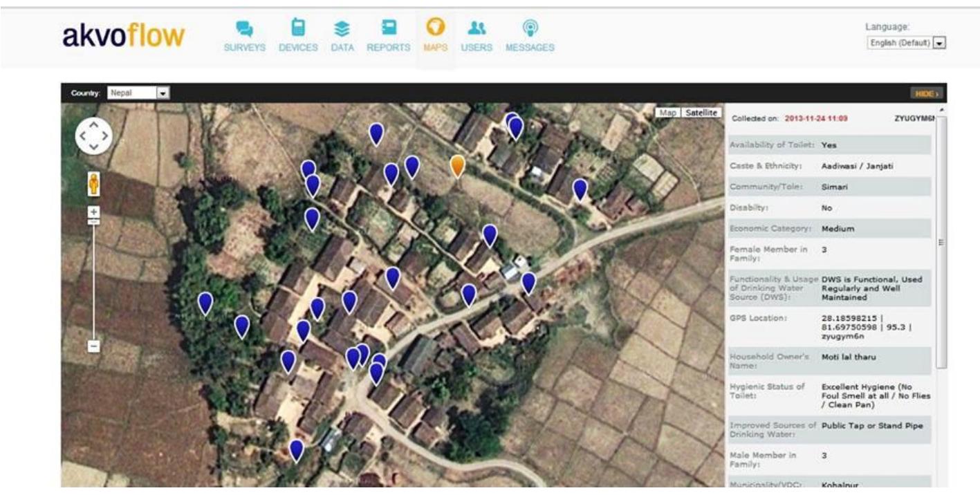
Task: Select the orange highlighted map marker
Action: tap(457, 166)
